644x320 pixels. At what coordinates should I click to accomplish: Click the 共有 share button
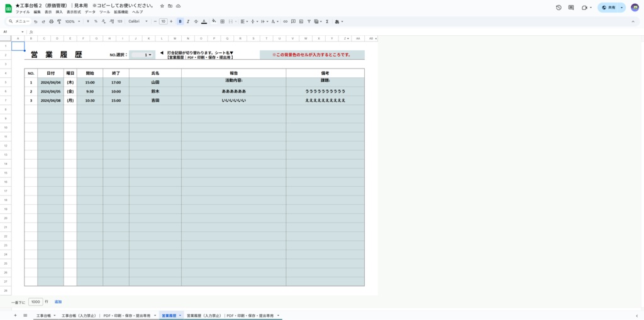click(x=608, y=8)
